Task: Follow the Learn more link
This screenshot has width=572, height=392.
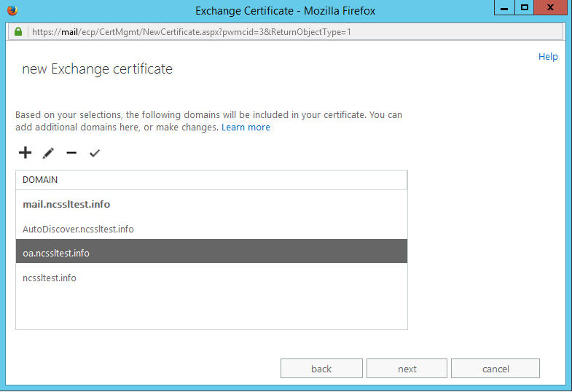Action: [246, 128]
